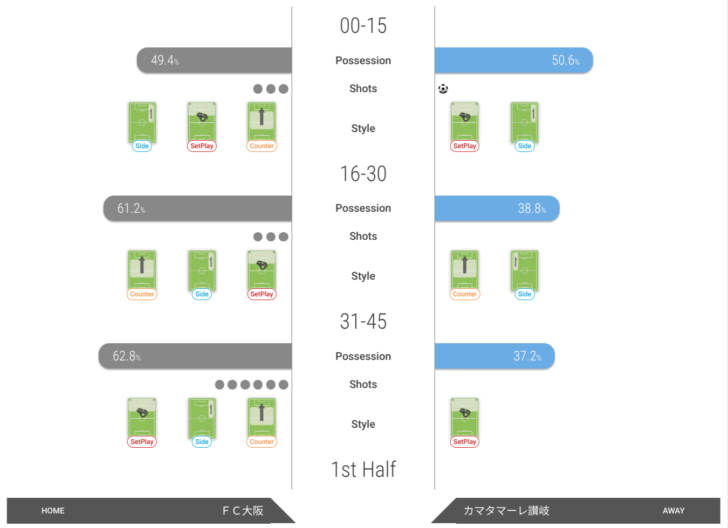This screenshot has width=728, height=528.
Task: Open the FC大阪 team name
Action: 242,511
